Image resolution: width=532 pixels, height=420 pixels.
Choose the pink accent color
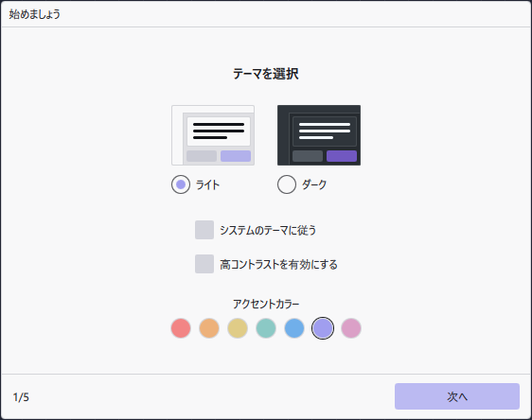pos(351,328)
